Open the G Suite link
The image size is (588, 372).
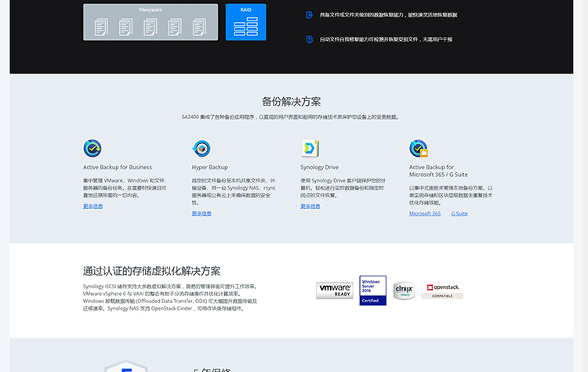pos(459,214)
